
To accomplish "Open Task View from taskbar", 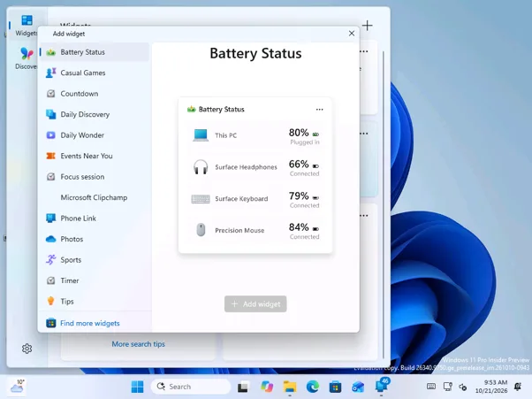I will pos(243,387).
